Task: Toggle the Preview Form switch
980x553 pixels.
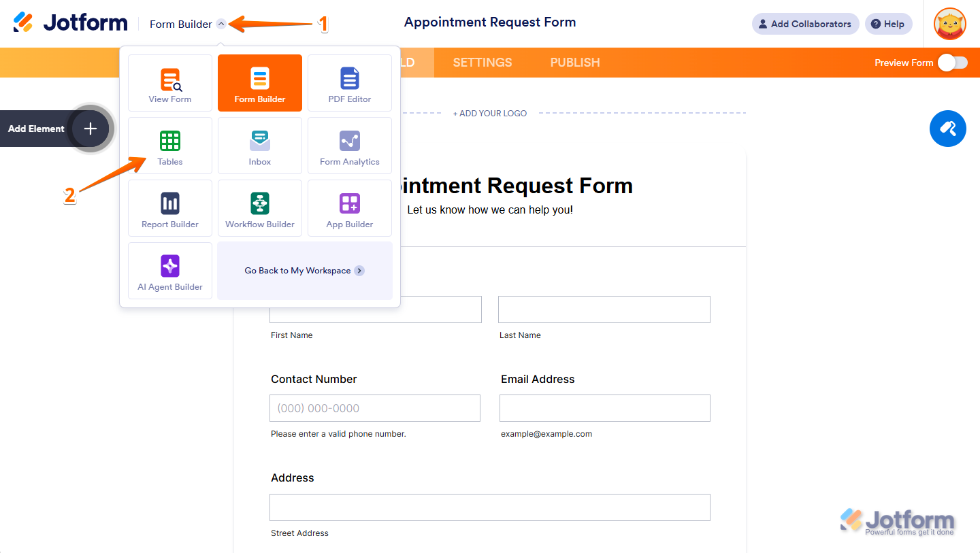Action: tap(952, 63)
